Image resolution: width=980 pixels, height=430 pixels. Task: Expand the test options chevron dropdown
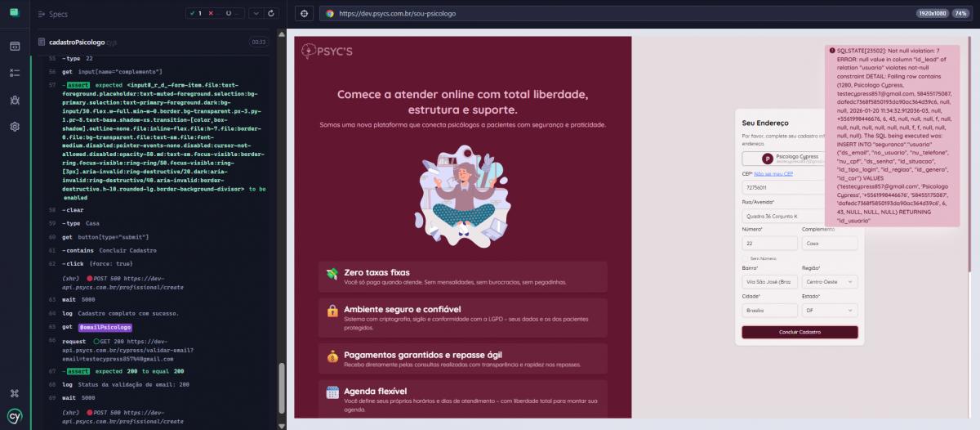click(x=255, y=14)
